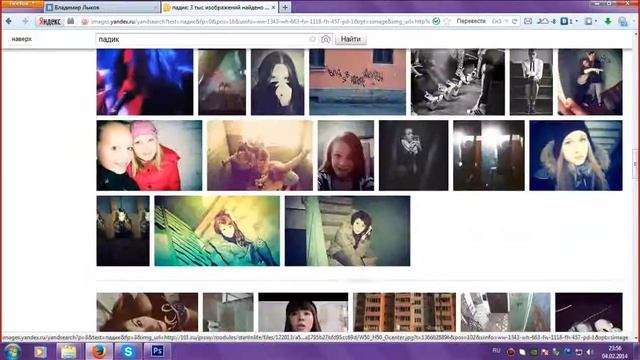
Task: Clear the search query with the X icon
Action: pyautogui.click(x=312, y=39)
